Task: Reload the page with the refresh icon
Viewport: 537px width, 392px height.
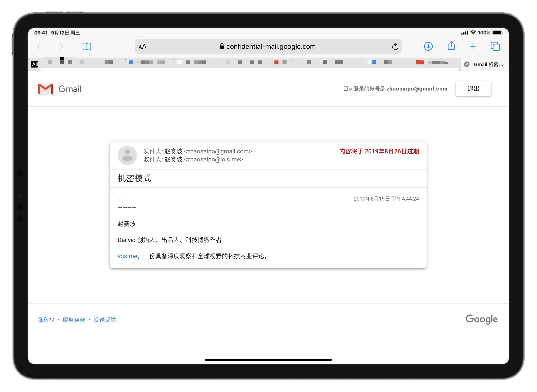Action: tap(395, 47)
